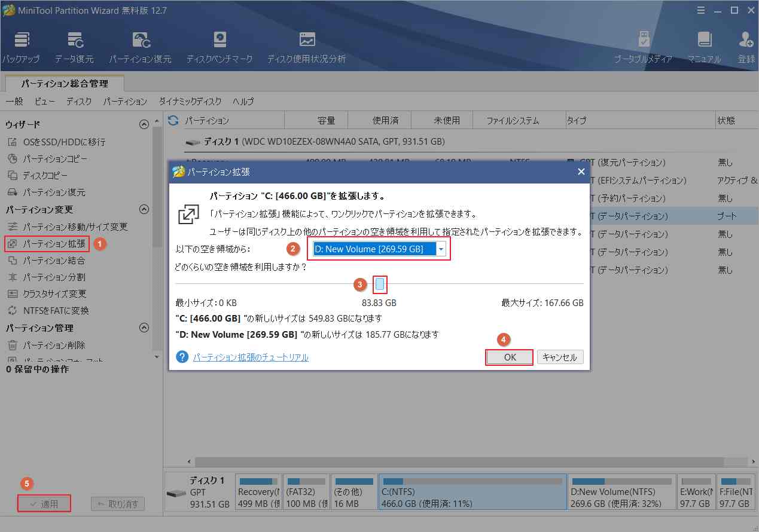Close the パーティション拡張 dialog with X

click(581, 172)
